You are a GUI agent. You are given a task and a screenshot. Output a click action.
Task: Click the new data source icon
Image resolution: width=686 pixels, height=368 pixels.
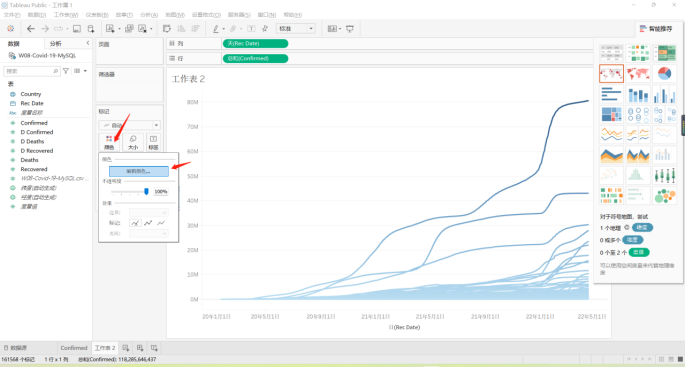pyautogui.click(x=91, y=29)
